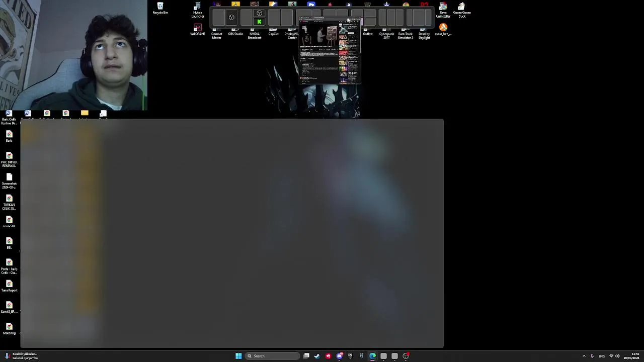The image size is (644, 362).
Task: Select the avast_free installer icon
Action: coord(443,30)
